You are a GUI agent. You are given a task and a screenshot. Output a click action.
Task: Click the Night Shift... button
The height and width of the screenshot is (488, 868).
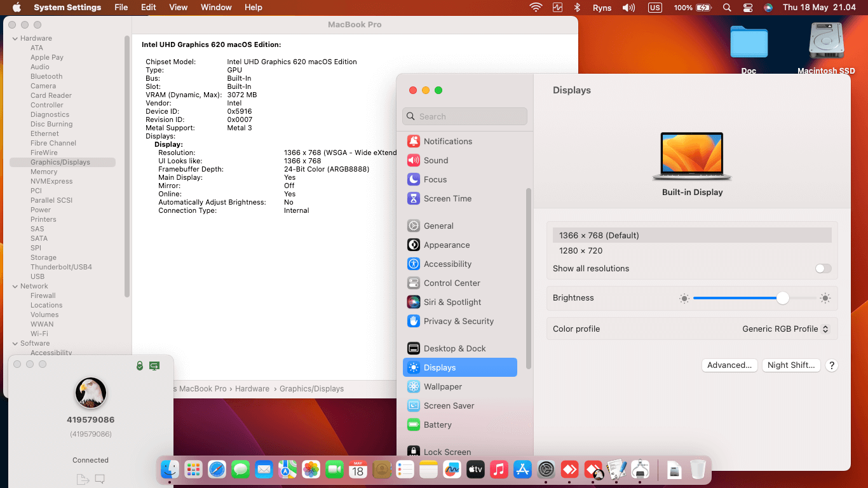(x=791, y=365)
